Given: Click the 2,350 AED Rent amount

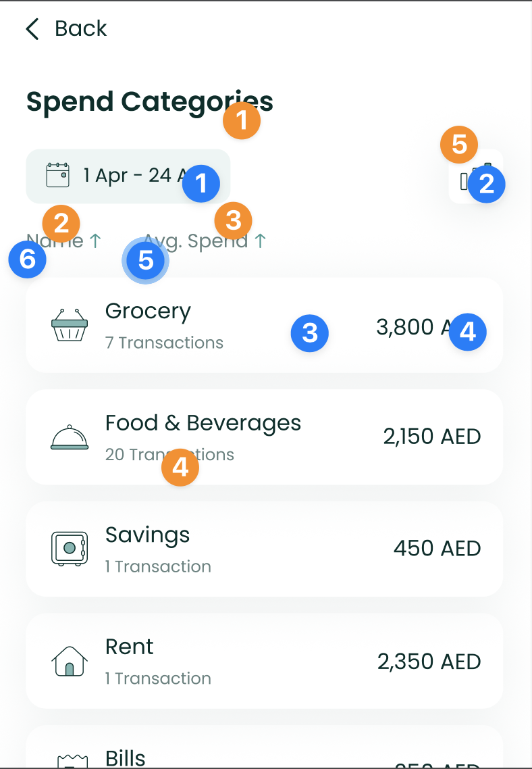Looking at the screenshot, I should click(429, 662).
